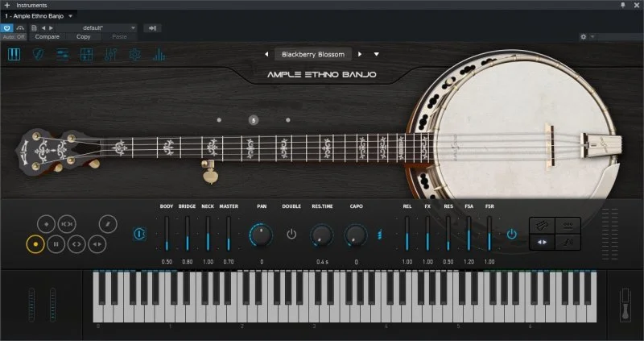Open the guitar pick strummer panel icon
This screenshot has width=644, height=341.
coord(38,54)
